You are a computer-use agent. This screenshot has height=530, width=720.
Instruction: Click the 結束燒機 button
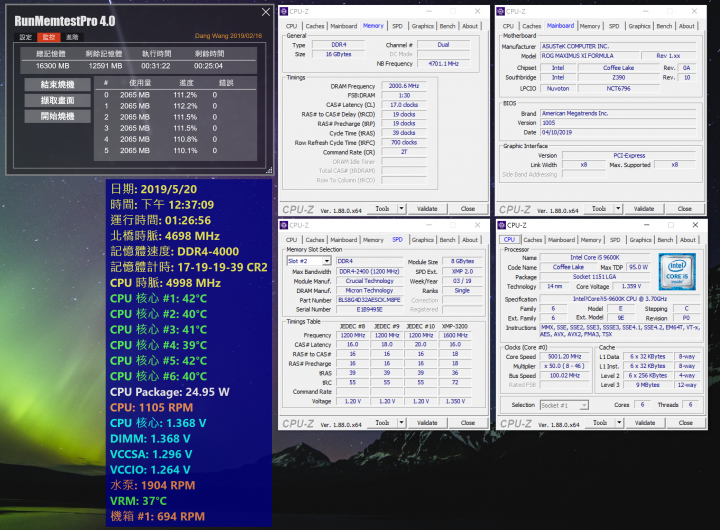(57, 85)
